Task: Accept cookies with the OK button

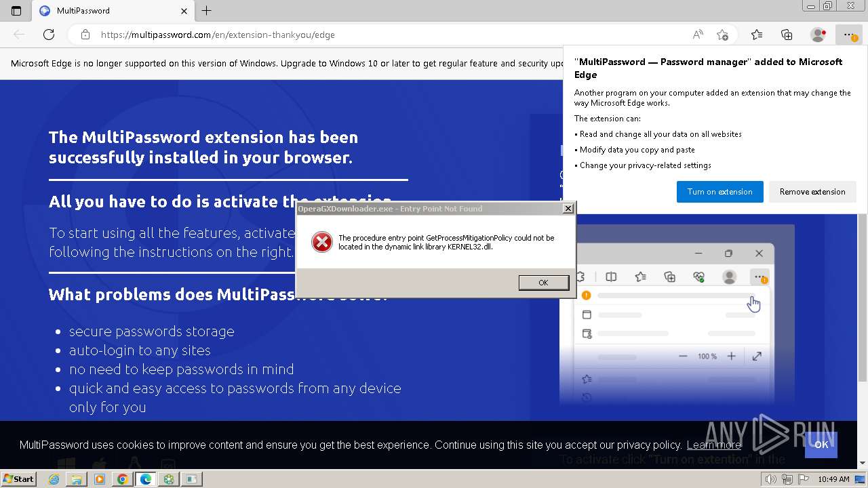Action: [821, 445]
